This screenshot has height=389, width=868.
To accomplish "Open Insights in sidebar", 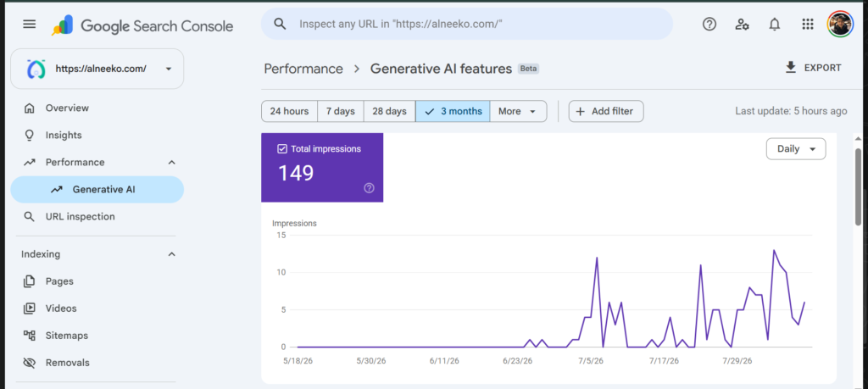I will (97, 135).
